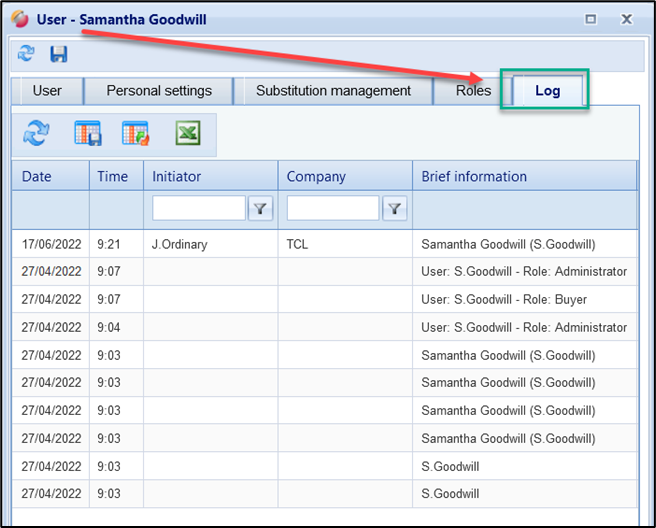Sort by the Time column header
Image resolution: width=656 pixels, height=528 pixels.
point(113,176)
